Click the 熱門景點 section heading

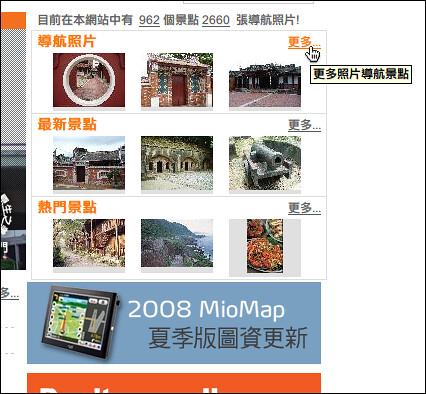click(x=67, y=207)
